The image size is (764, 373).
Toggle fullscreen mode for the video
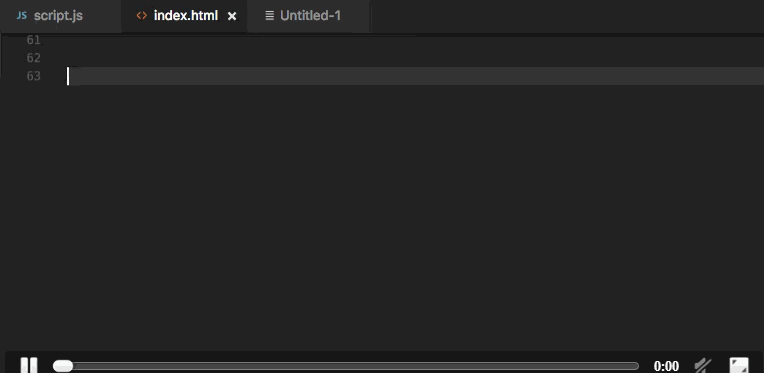coord(739,365)
